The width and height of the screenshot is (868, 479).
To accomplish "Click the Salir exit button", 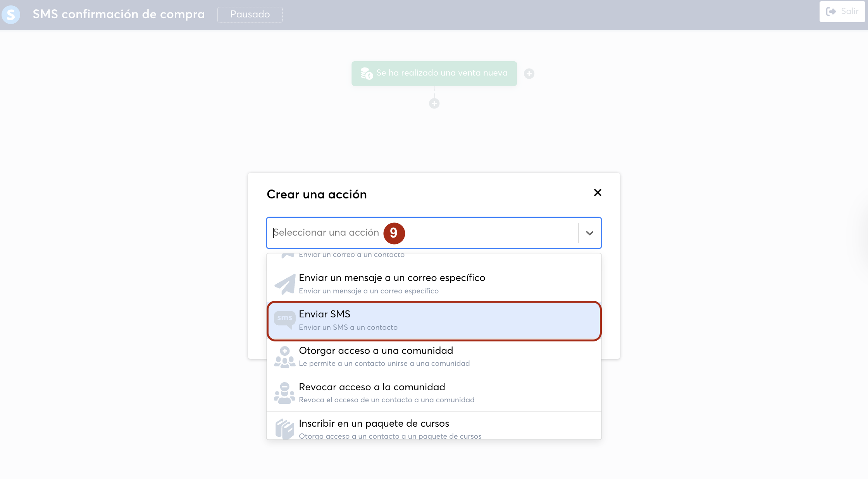I will pos(842,12).
